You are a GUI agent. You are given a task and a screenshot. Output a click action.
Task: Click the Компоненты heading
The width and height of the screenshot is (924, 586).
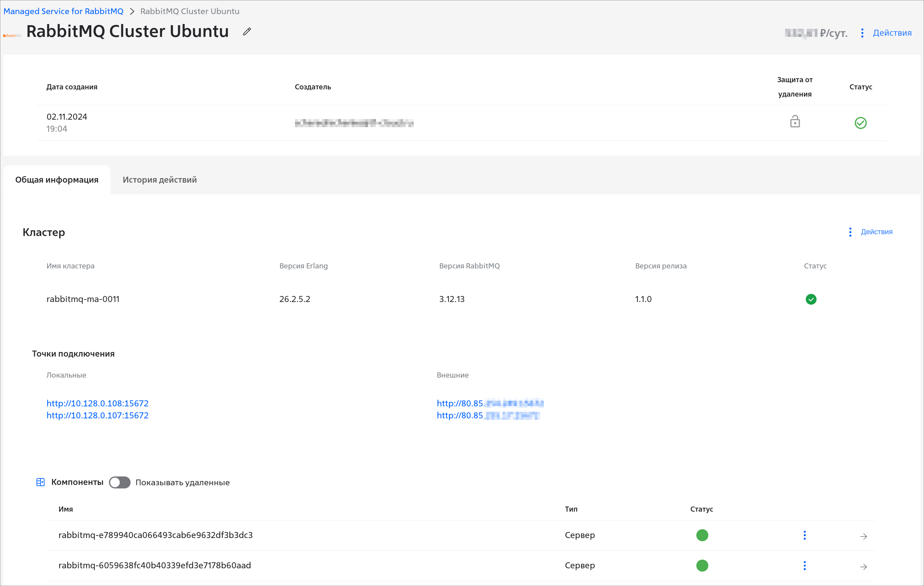pyautogui.click(x=77, y=482)
